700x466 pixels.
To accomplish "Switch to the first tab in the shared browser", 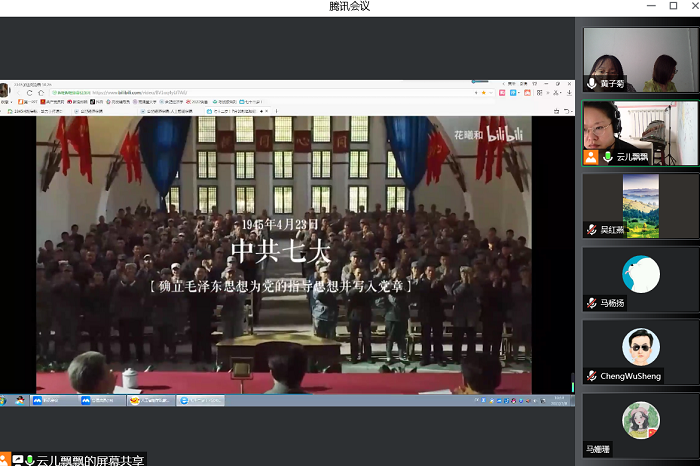I will click(35, 111).
